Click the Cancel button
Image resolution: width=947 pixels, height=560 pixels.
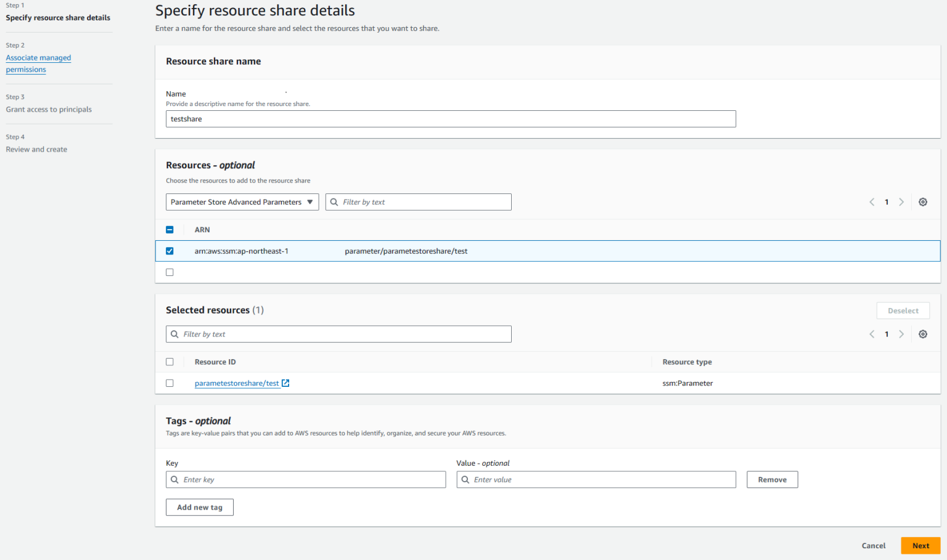pyautogui.click(x=874, y=546)
